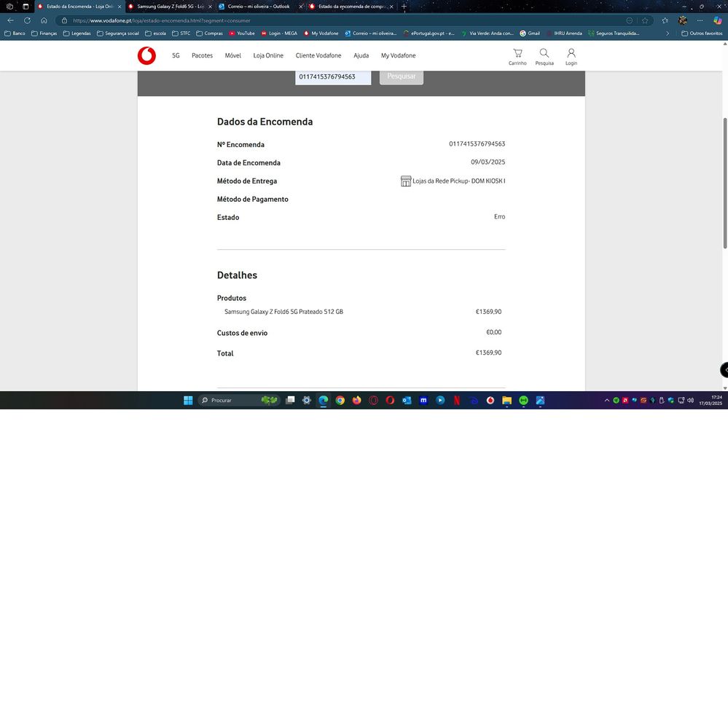
Task: Go to the browser home page
Action: (x=44, y=20)
